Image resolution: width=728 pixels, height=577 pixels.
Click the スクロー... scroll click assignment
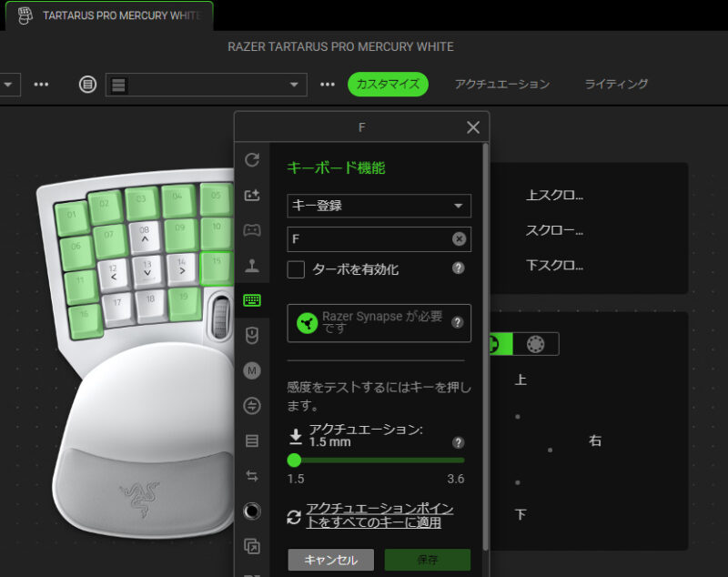coord(554,230)
